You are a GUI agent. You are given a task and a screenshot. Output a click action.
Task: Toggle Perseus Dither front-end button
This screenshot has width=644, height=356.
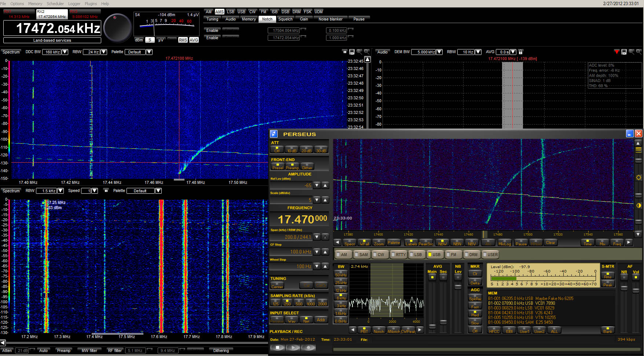click(307, 166)
